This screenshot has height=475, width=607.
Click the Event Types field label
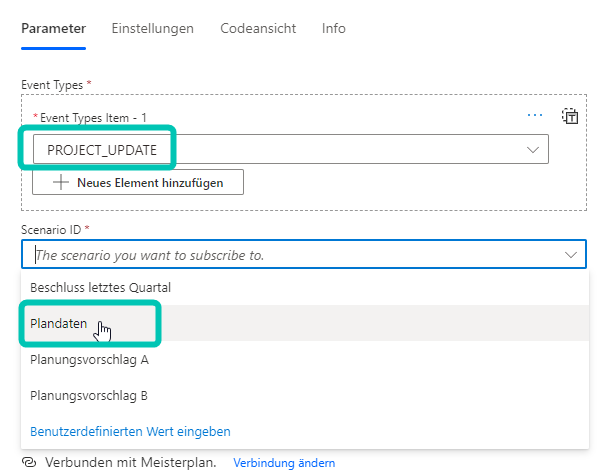coord(52,85)
